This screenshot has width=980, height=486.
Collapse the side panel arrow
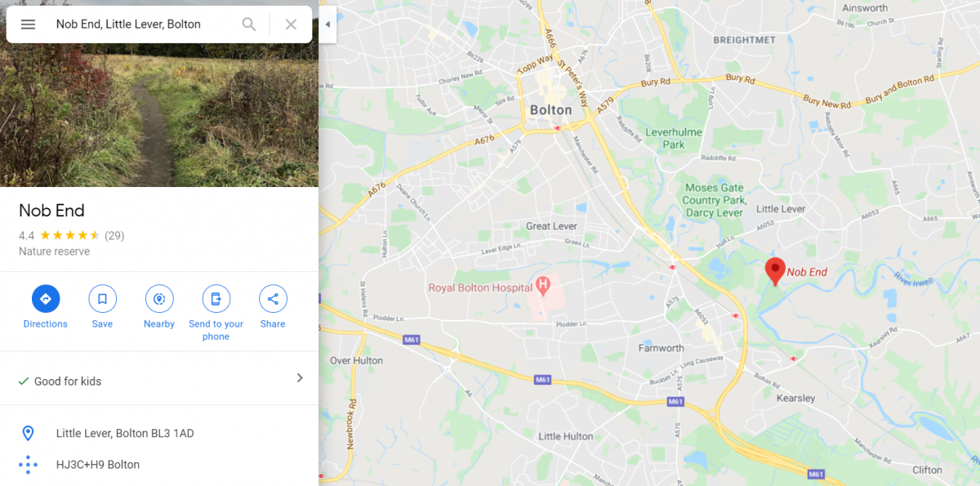point(327,25)
